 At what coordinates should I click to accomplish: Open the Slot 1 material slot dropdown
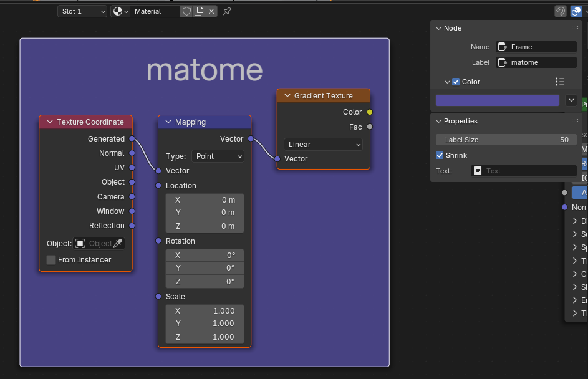pos(82,11)
